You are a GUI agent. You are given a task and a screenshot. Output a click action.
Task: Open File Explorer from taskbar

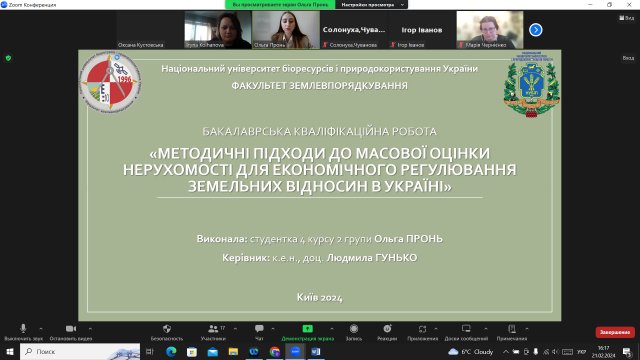233,351
